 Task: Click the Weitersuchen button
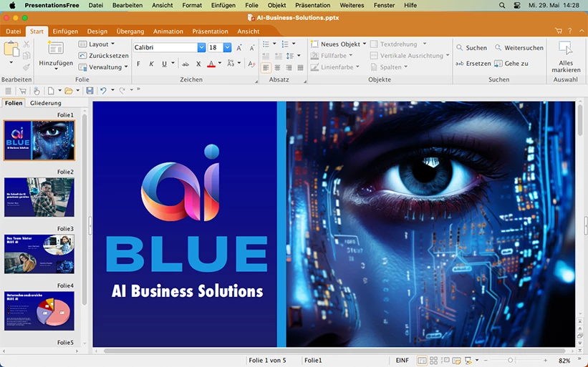click(519, 48)
